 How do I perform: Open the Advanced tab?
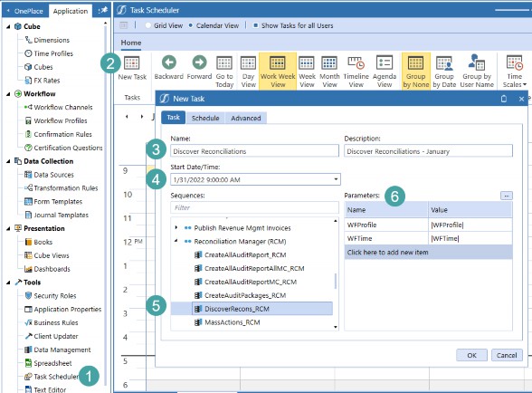coord(246,118)
